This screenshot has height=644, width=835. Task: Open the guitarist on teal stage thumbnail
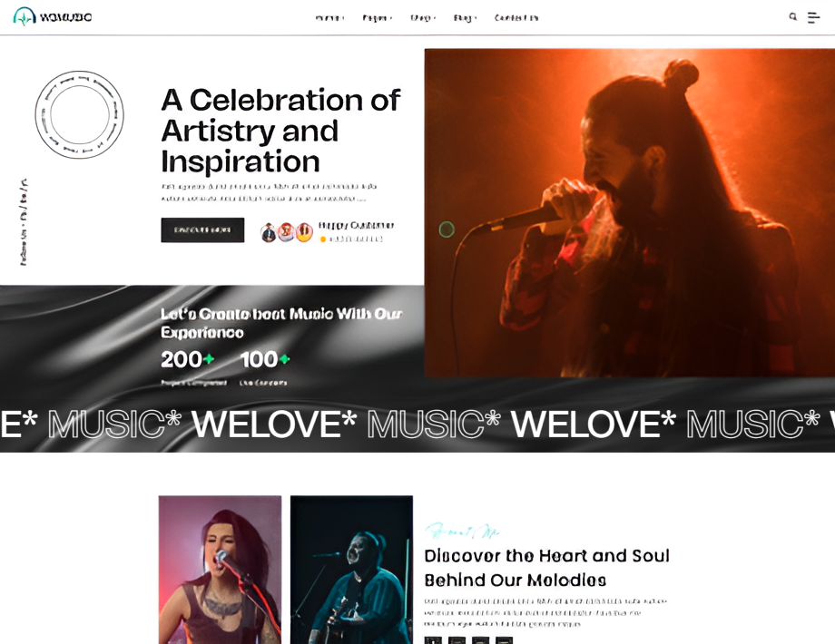coord(351,570)
